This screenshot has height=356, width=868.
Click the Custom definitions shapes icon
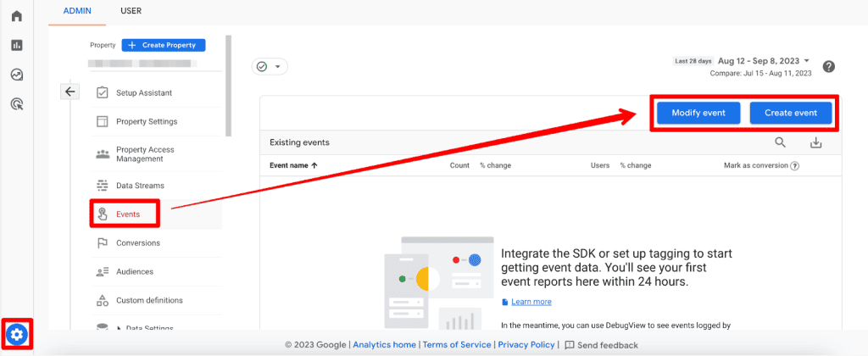[103, 301]
